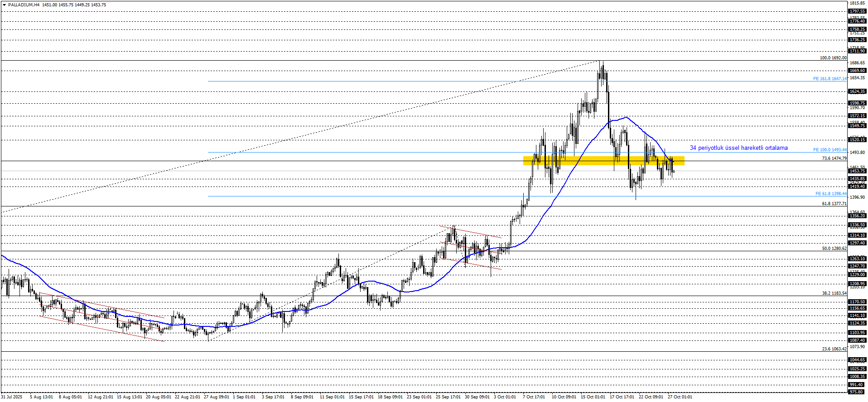Select the yellow highlighted rectangle zone

coord(603,161)
